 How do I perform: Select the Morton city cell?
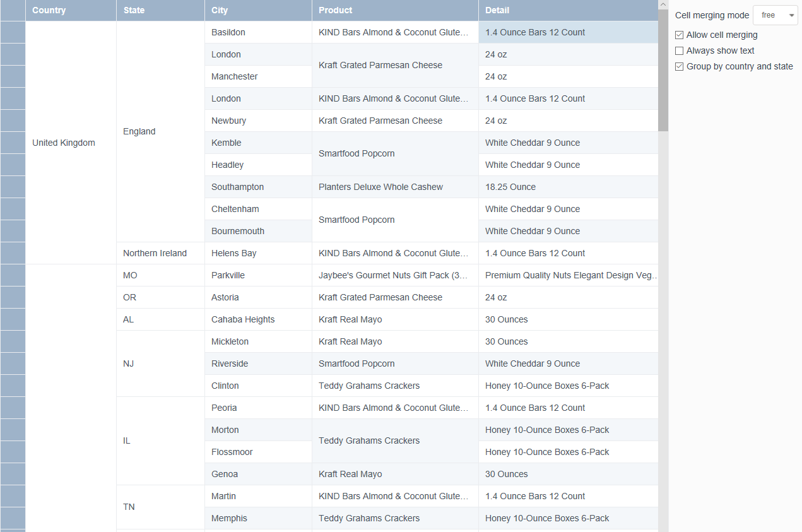click(258, 430)
